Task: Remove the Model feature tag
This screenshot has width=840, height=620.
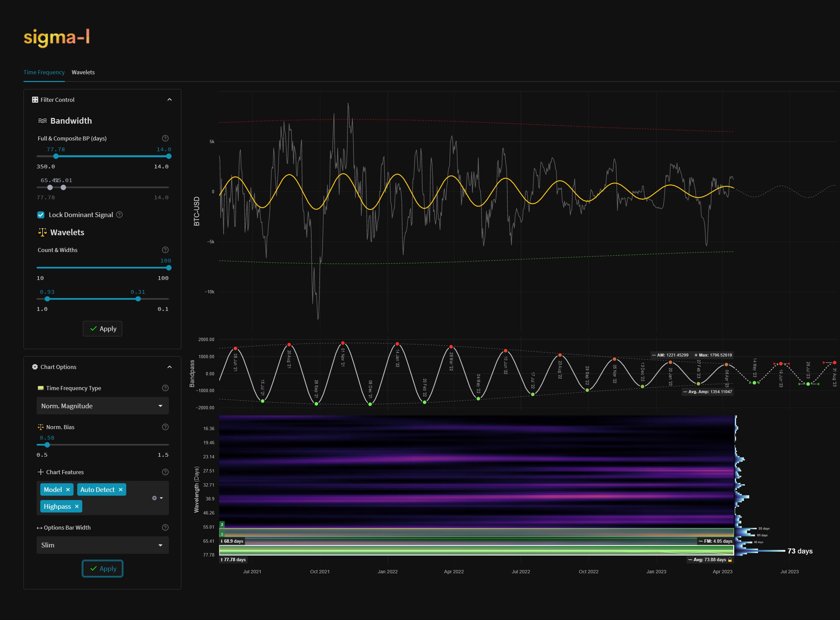Action: [68, 490]
